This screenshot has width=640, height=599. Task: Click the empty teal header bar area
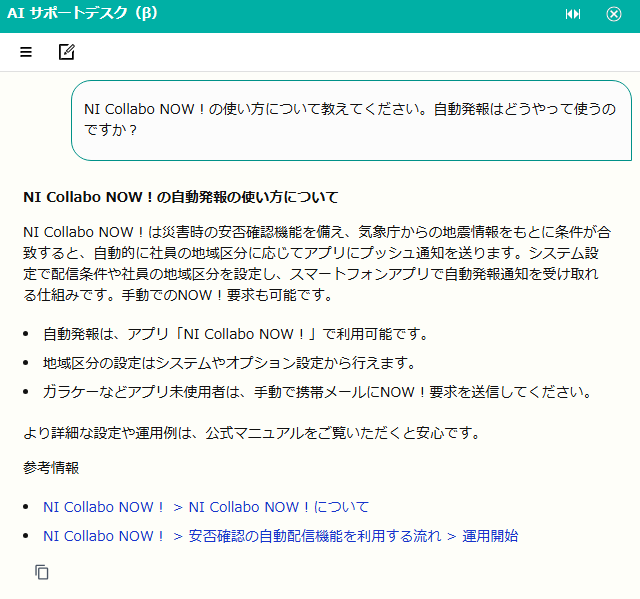pos(350,14)
